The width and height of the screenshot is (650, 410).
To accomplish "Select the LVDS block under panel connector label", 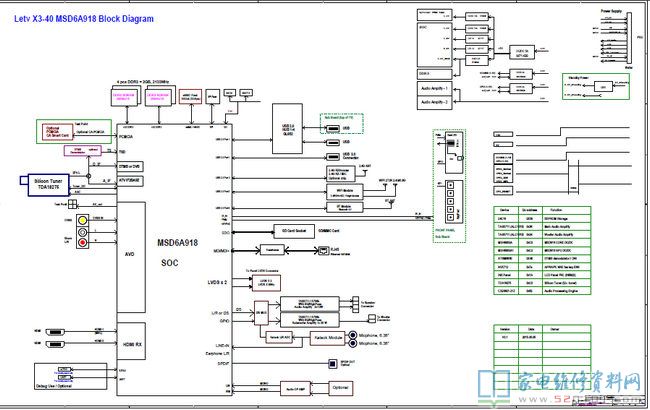I will 266,283.
